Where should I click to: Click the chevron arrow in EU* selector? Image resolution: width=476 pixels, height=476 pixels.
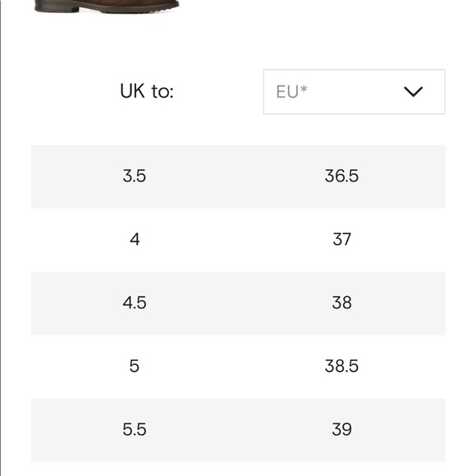click(x=413, y=92)
